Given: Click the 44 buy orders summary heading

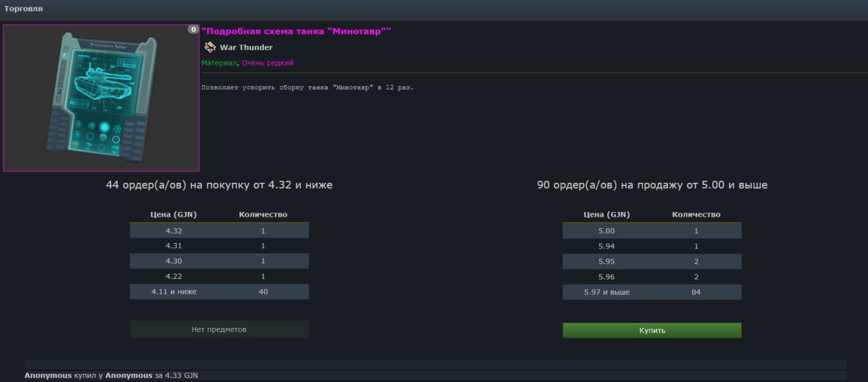Looking at the screenshot, I should pos(219,185).
